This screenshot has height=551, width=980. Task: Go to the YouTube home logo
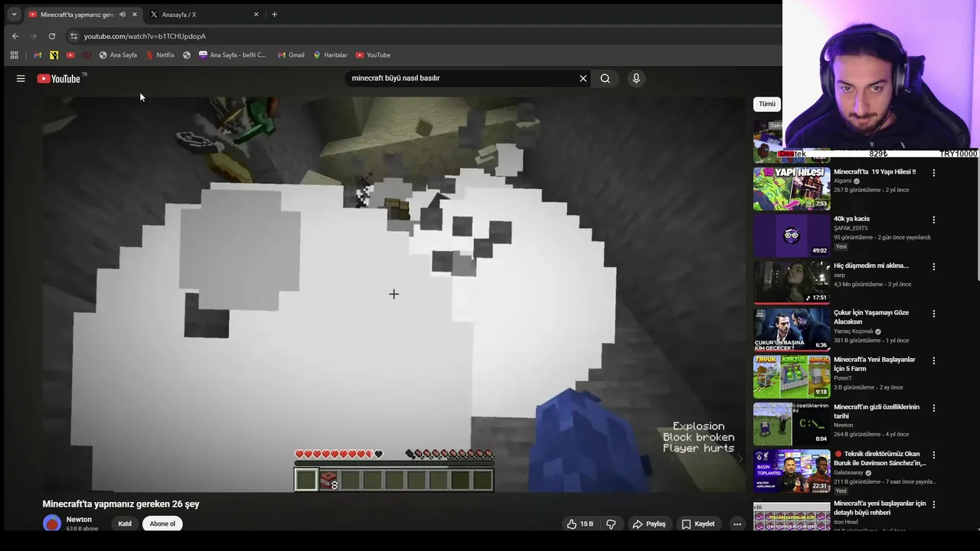[59, 78]
